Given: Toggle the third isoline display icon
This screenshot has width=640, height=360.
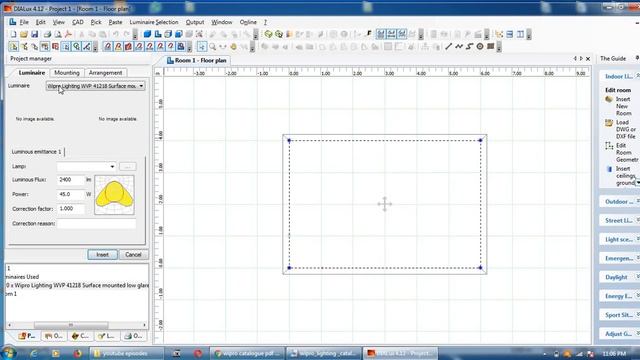Looking at the screenshot, I should click(x=402, y=34).
